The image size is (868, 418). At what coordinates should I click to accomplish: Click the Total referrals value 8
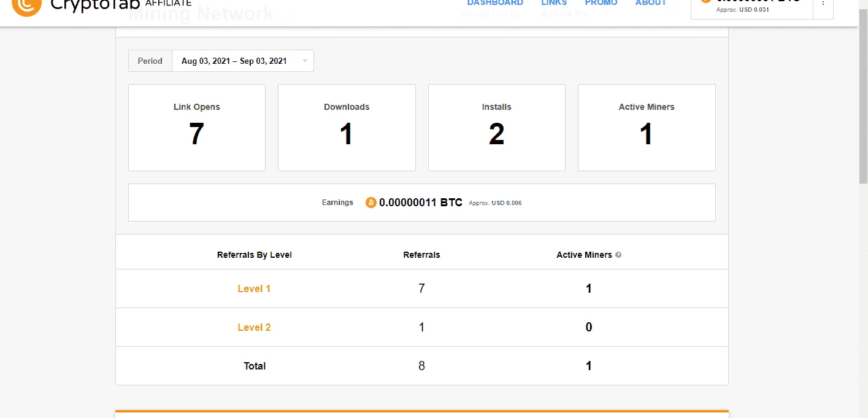421,366
